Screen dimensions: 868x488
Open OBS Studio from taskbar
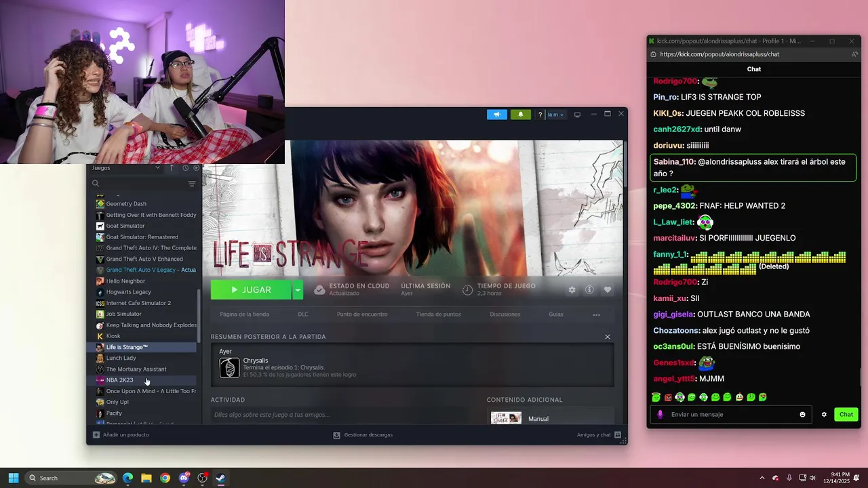point(202,478)
